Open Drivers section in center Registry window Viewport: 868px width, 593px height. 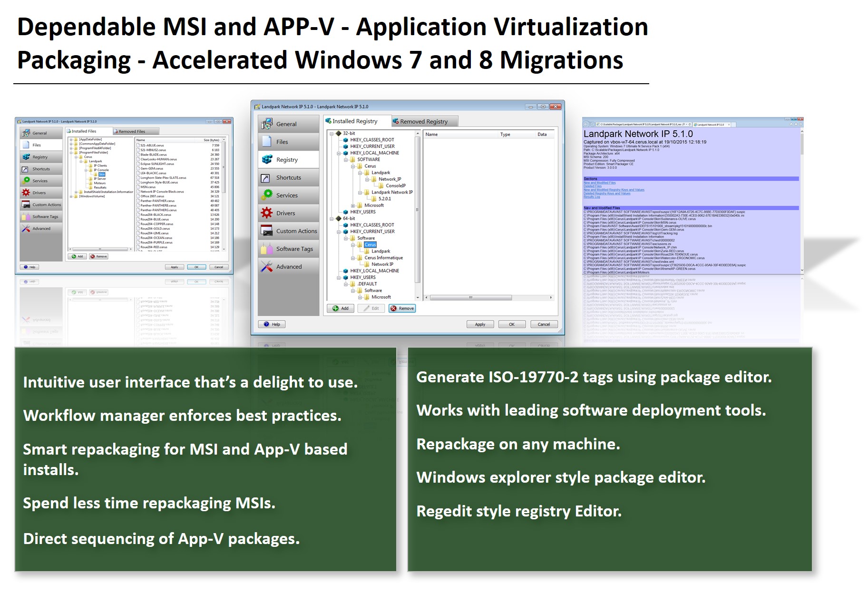pyautogui.click(x=288, y=213)
